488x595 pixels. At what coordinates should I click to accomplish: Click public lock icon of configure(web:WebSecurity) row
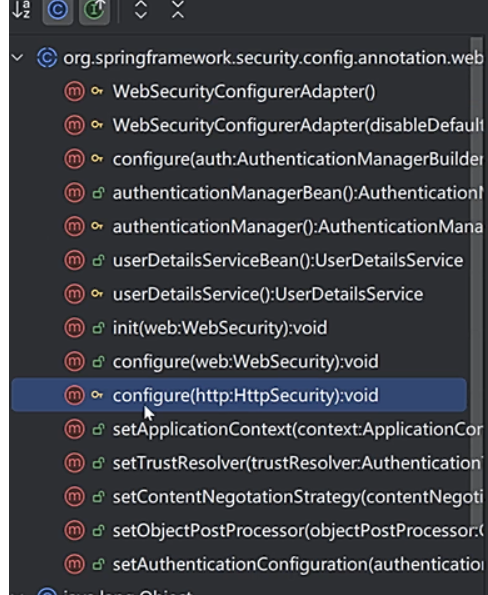[98, 362]
